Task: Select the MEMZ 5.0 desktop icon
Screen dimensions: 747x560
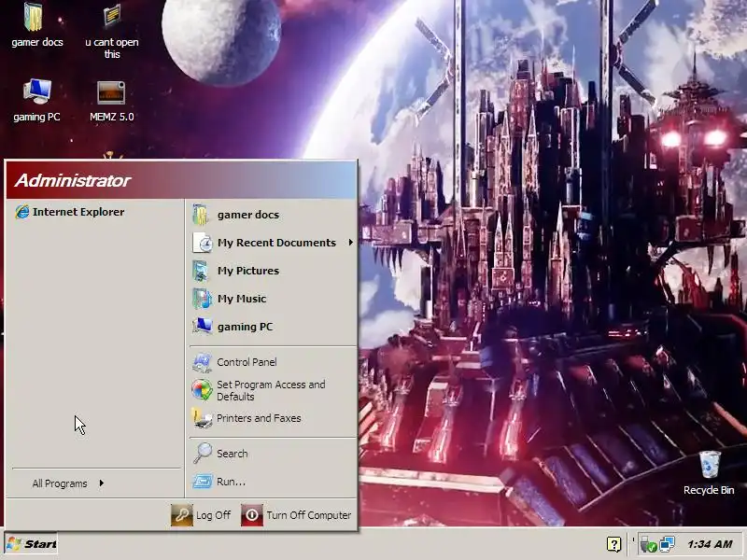Action: 111,92
